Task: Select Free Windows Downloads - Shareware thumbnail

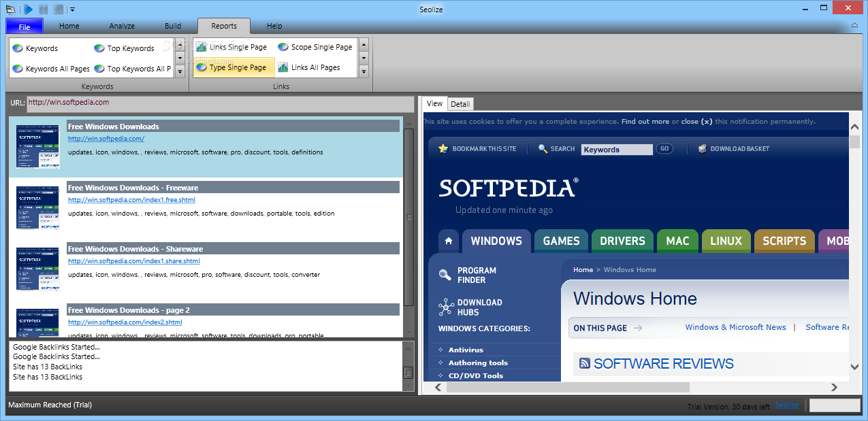Action: coord(38,269)
